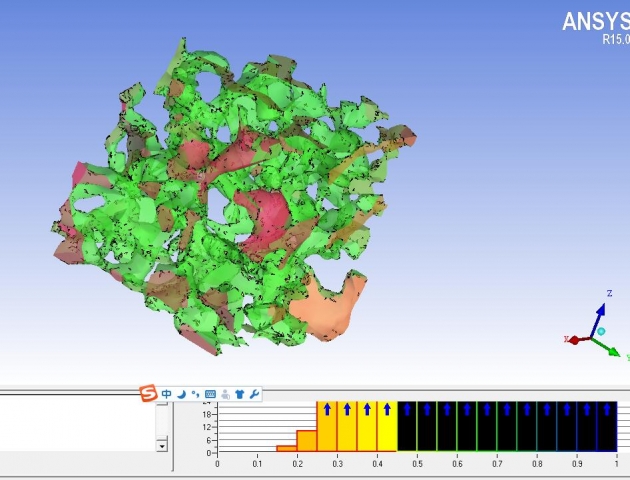Click the red X axis on triad

tap(573, 340)
